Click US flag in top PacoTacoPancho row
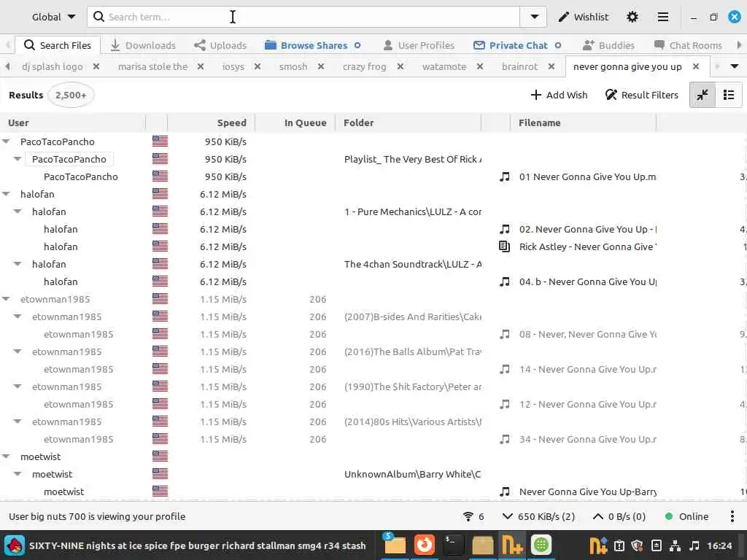This screenshot has width=747, height=560. tap(160, 141)
